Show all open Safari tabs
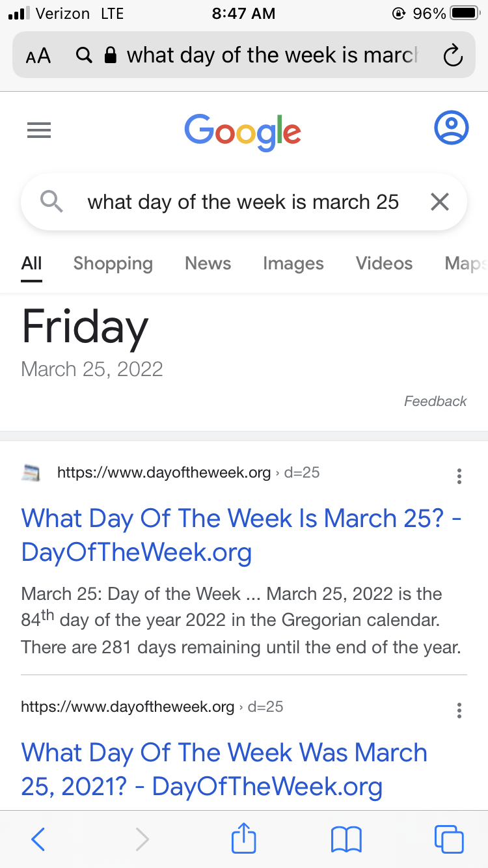Viewport: 488px width, 868px height. click(449, 839)
